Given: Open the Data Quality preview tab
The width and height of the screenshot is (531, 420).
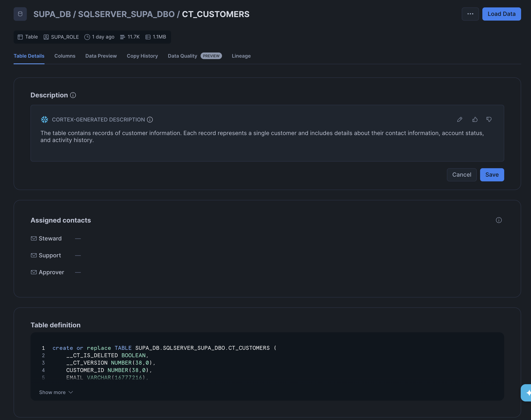Looking at the screenshot, I should tap(182, 56).
